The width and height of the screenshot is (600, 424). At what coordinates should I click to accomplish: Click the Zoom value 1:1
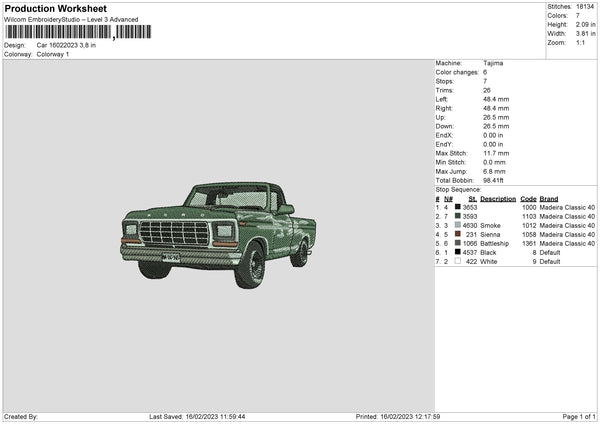580,42
